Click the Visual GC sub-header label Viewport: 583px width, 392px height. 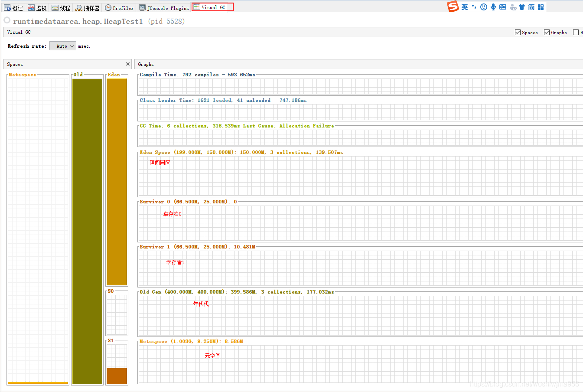pos(19,32)
